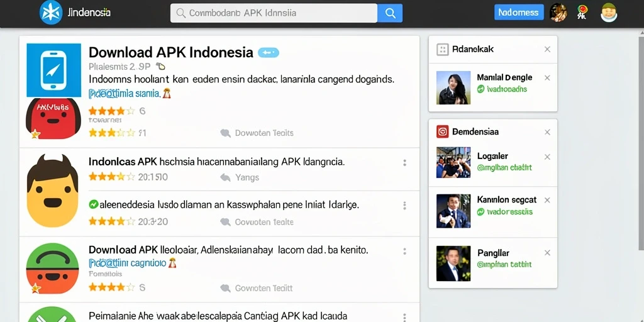Click the Rdanekak panel grid icon
Image resolution: width=644 pixels, height=322 pixels.
point(442,50)
